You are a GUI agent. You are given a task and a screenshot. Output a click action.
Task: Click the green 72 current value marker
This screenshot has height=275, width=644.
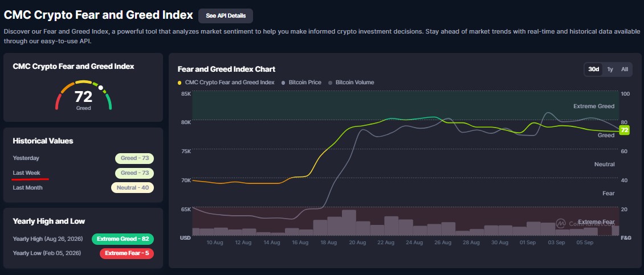coord(624,130)
